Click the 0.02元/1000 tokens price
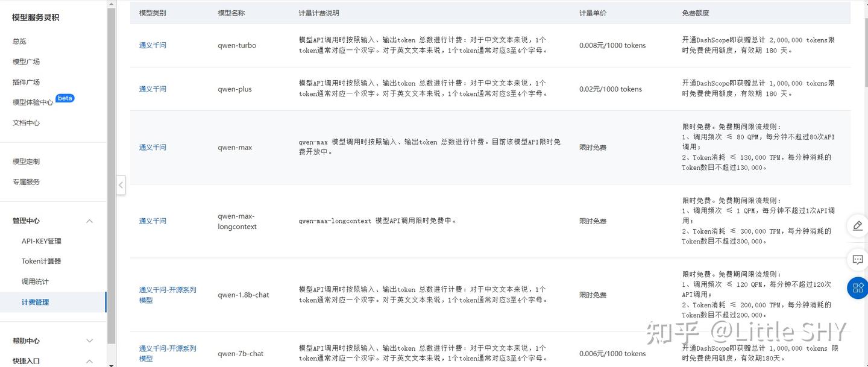This screenshot has width=868, height=367. point(611,89)
